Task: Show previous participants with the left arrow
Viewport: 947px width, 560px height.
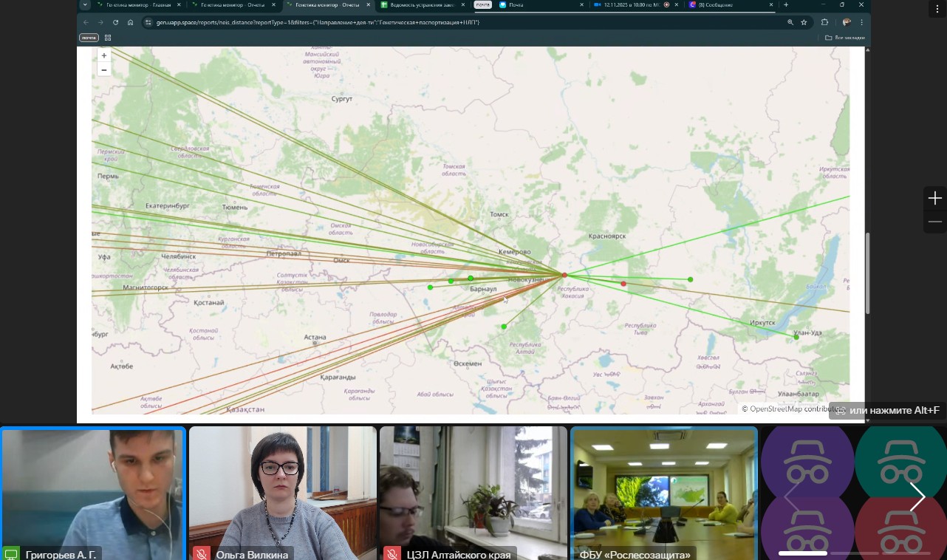Action: point(790,498)
